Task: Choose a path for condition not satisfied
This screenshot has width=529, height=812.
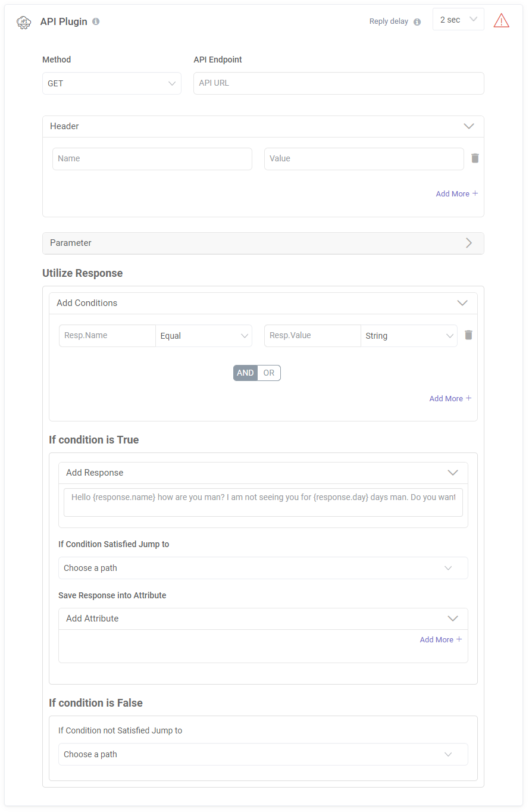Action: pos(263,754)
